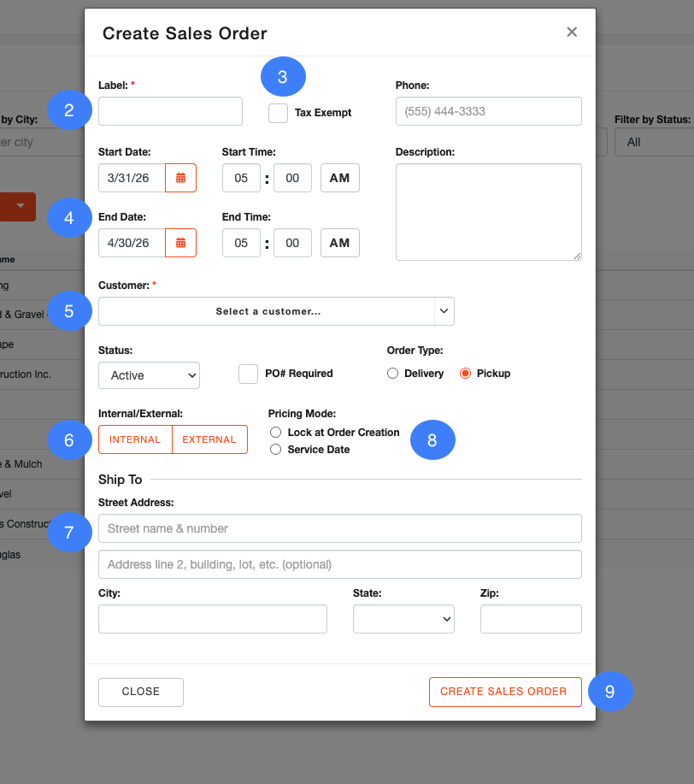Viewport: 694px width, 784px height.
Task: Select the EXTERNAL option
Action: tap(209, 439)
